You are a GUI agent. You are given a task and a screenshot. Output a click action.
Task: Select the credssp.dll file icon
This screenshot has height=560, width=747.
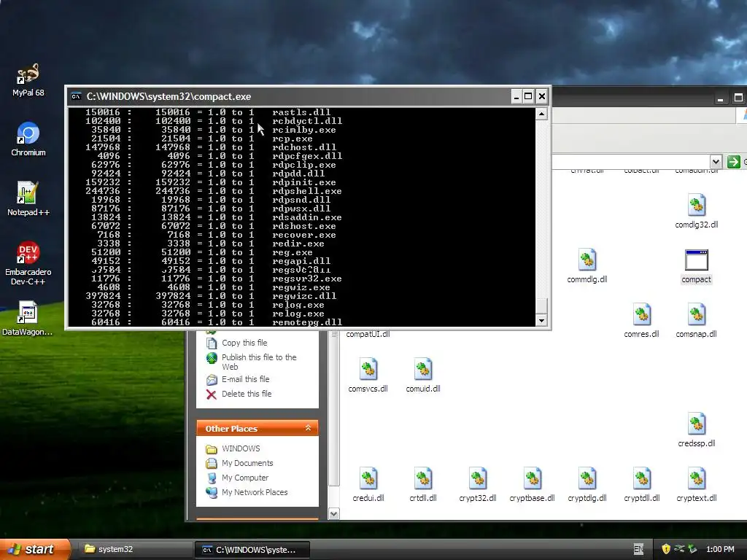(696, 430)
